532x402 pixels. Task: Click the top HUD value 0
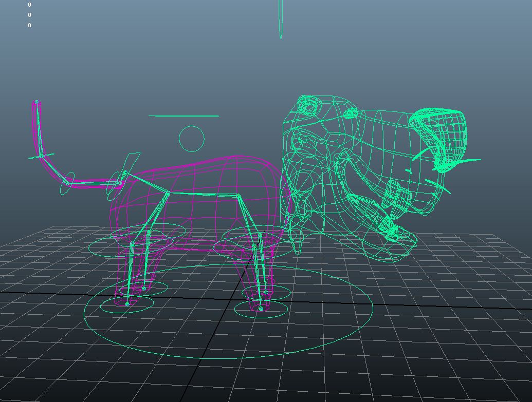(29, 5)
